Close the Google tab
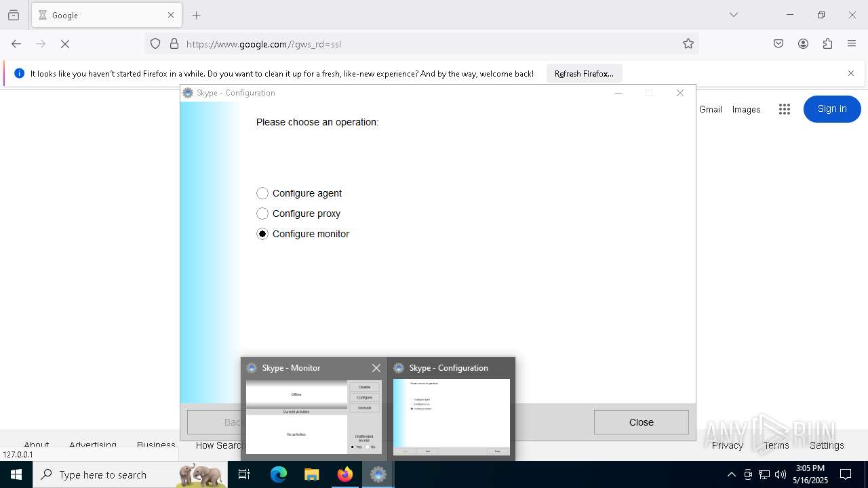The width and height of the screenshot is (868, 488). tap(171, 15)
